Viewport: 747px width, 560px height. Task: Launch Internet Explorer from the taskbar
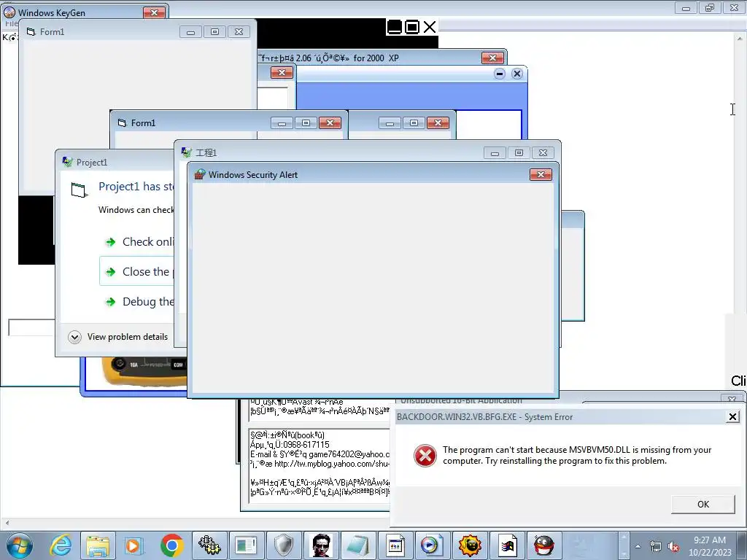click(x=61, y=545)
